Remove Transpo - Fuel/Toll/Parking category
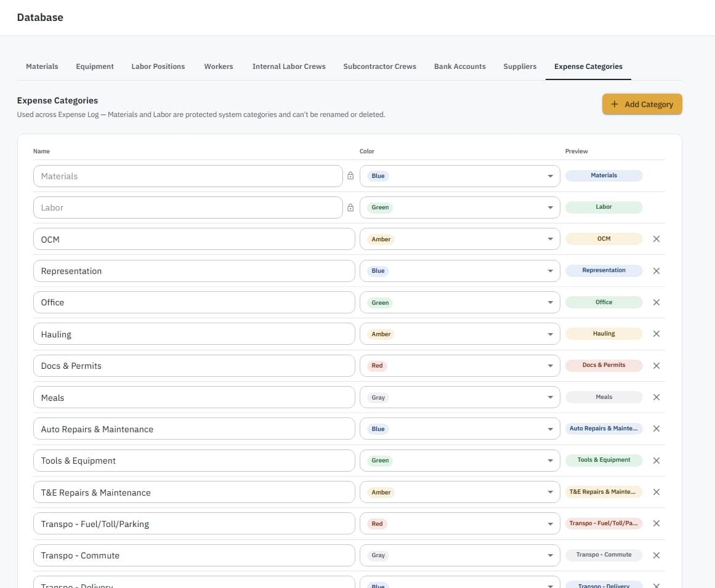This screenshot has height=588, width=715. pyautogui.click(x=656, y=523)
